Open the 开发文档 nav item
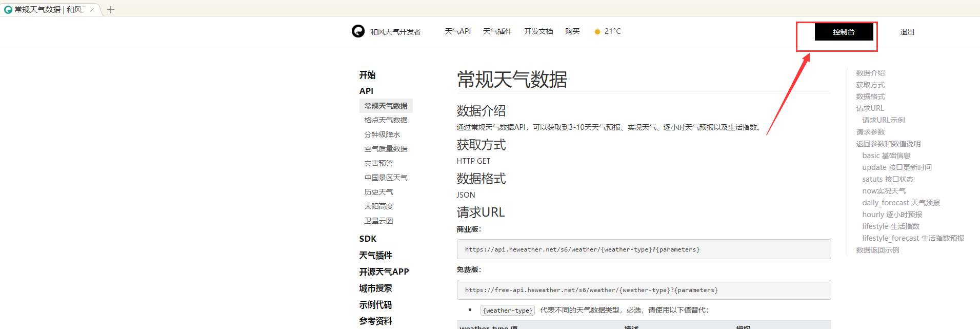Screen dimensions: 980x329 538,31
